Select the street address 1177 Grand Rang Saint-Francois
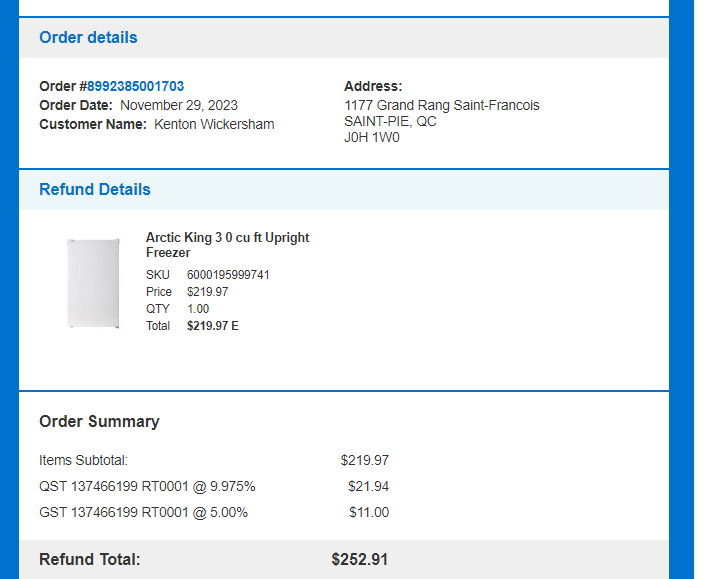Viewport: 702px width, 579px height. click(441, 105)
